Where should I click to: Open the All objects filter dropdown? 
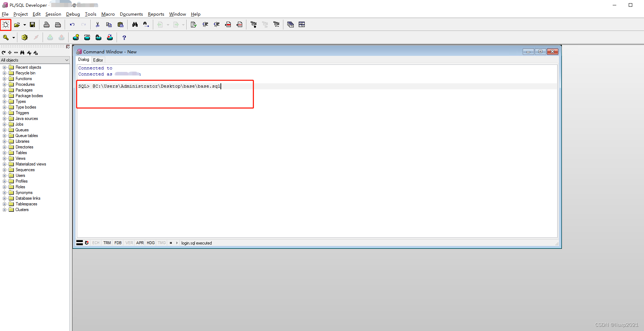coord(67,60)
